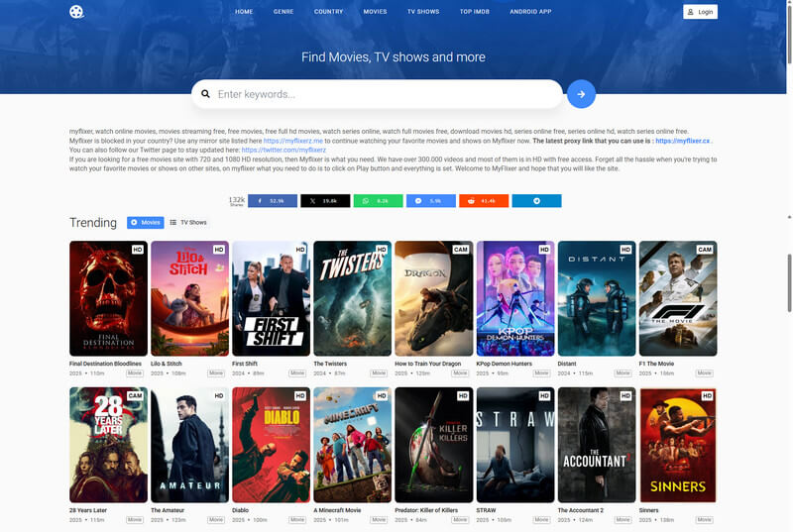This screenshot has width=793, height=532.
Task: Click the 'Sinners' title text
Action: (x=649, y=510)
